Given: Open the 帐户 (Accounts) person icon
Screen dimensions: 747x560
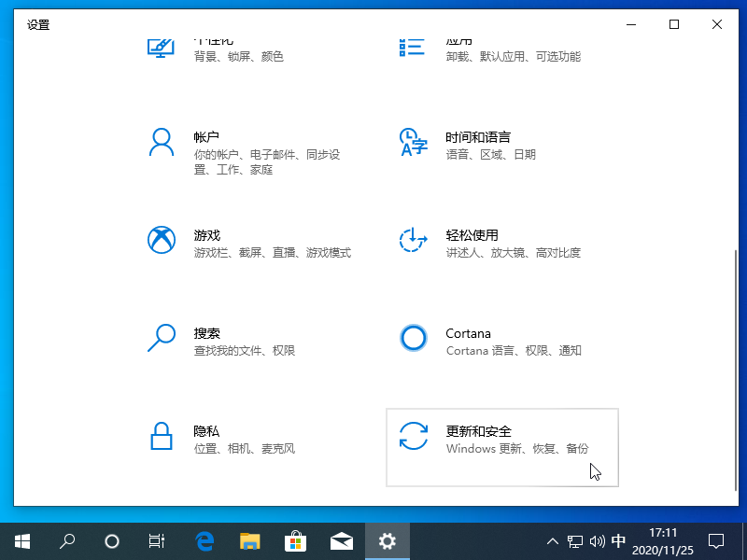Looking at the screenshot, I should 162,142.
